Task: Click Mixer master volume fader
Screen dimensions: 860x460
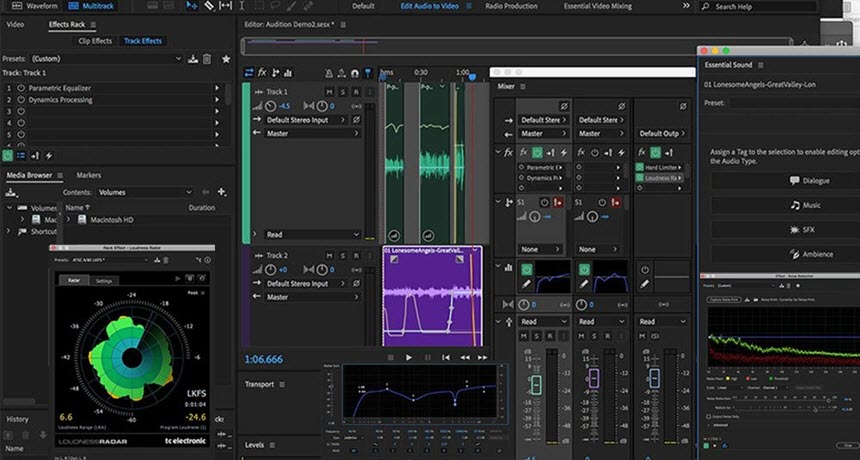Action: (654, 378)
